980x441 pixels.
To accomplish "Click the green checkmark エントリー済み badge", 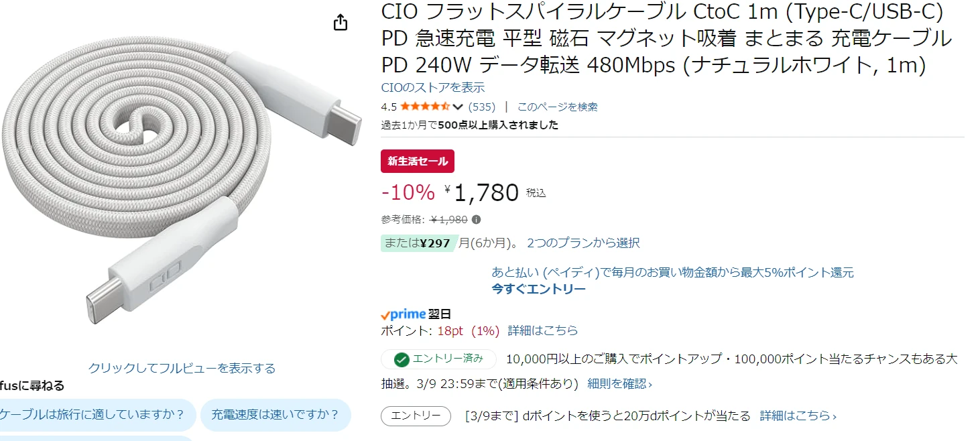I will [x=438, y=359].
